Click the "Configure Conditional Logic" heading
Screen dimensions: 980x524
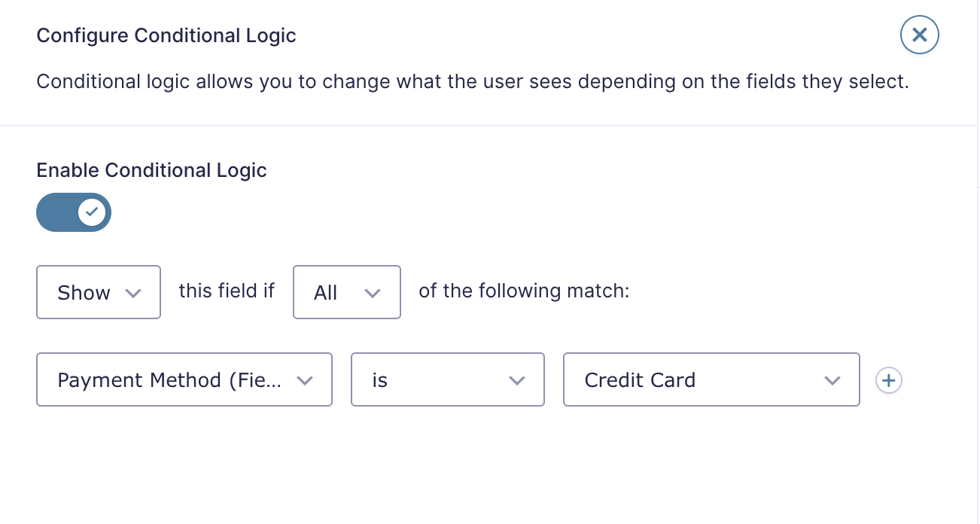point(166,35)
